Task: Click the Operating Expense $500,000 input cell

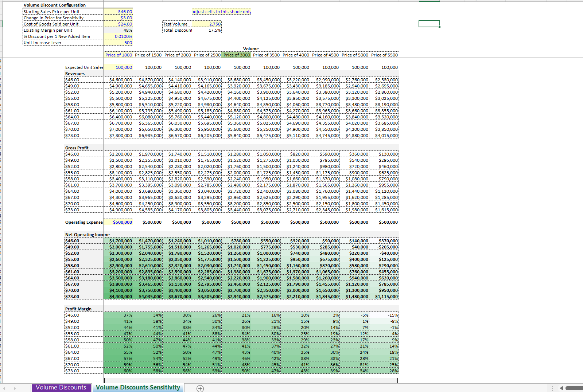Action: tap(118, 222)
